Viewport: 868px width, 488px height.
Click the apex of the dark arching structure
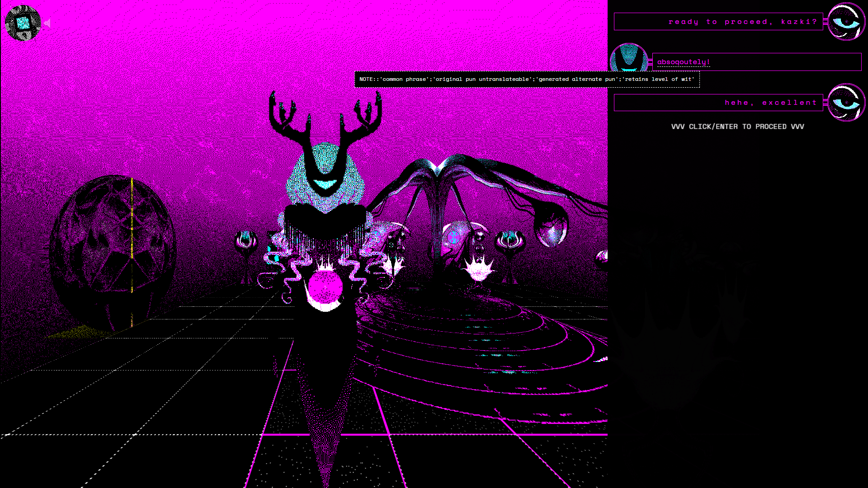438,167
